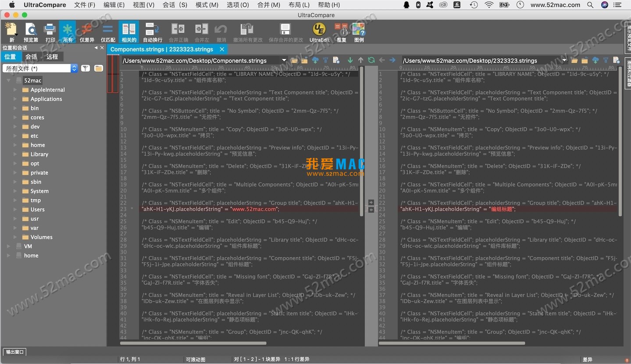The height and width of the screenshot is (364, 631).
Task: Expand the Library folder arrow
Action: 16,154
